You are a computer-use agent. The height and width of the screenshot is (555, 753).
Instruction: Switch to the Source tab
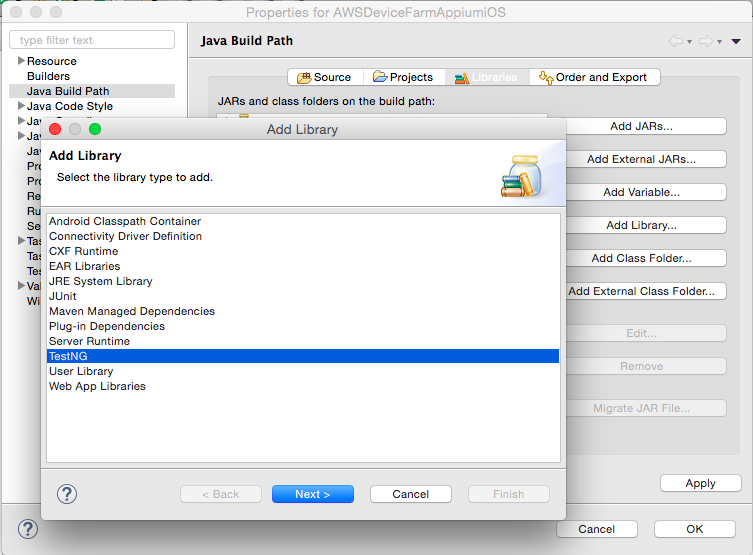pyautogui.click(x=325, y=77)
